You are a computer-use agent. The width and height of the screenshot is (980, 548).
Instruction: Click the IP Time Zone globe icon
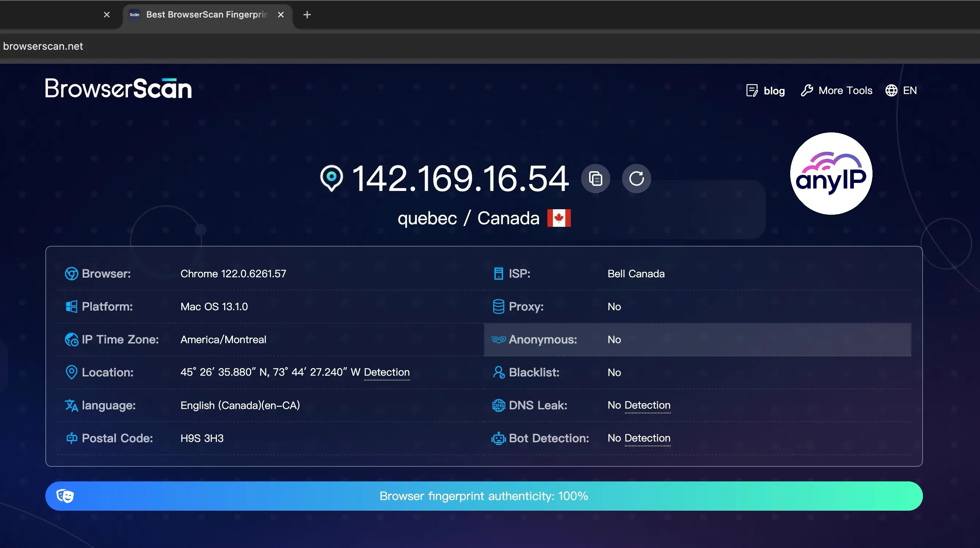point(72,339)
